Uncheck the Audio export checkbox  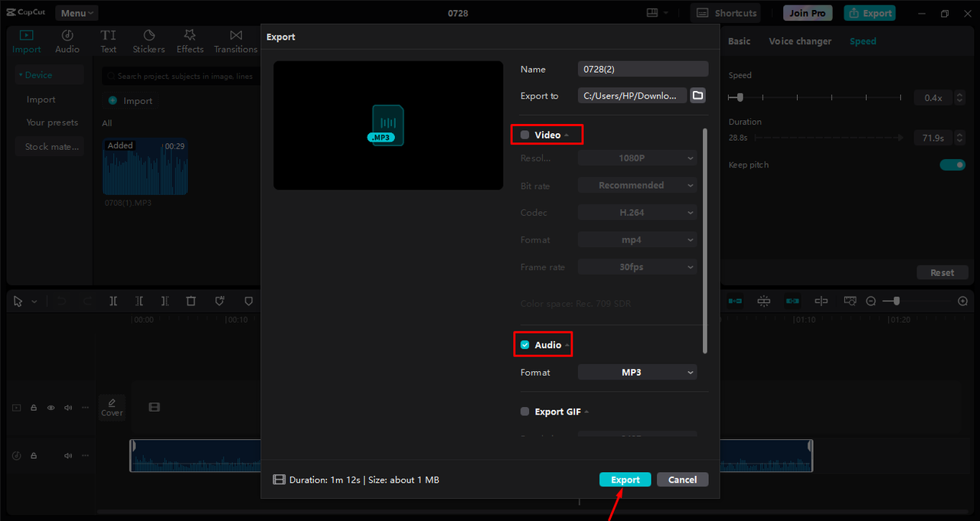[x=524, y=345]
